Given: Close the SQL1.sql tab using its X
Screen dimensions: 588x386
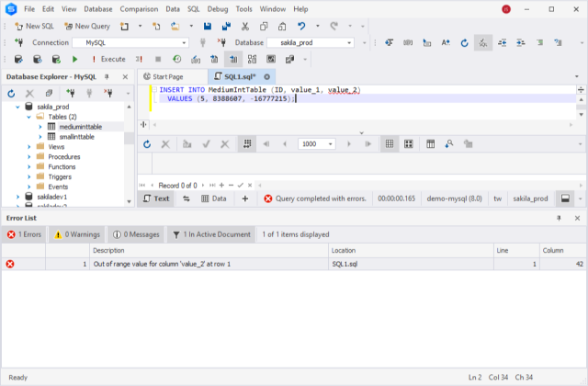Looking at the screenshot, I should tap(266, 76).
